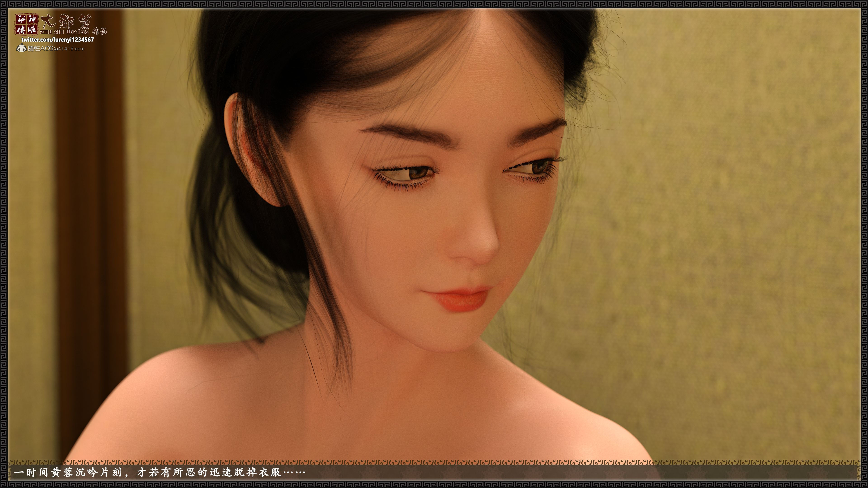Open the a41415.com site text
The width and height of the screenshot is (868, 488).
point(69,49)
